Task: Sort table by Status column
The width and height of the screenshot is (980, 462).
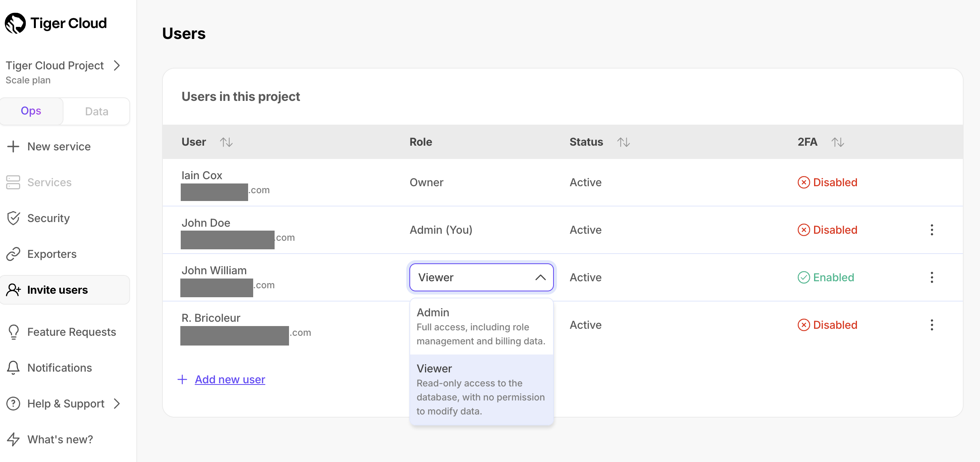Action: 624,142
